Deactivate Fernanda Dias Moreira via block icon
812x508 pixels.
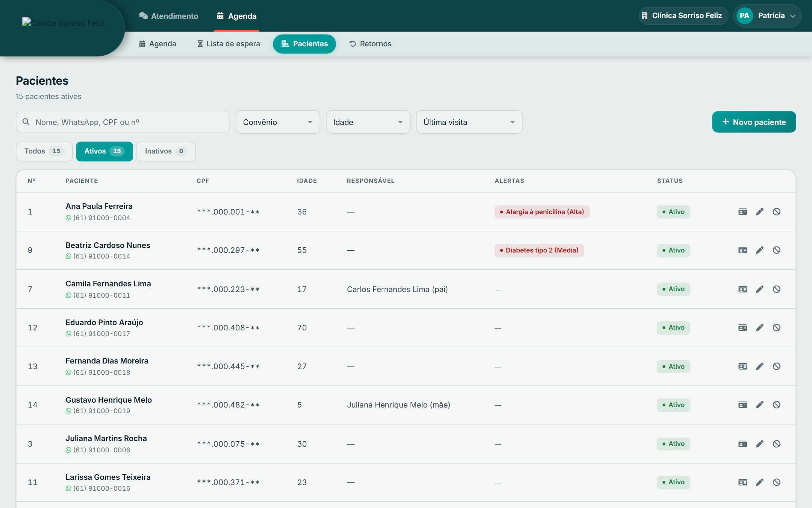tap(777, 367)
